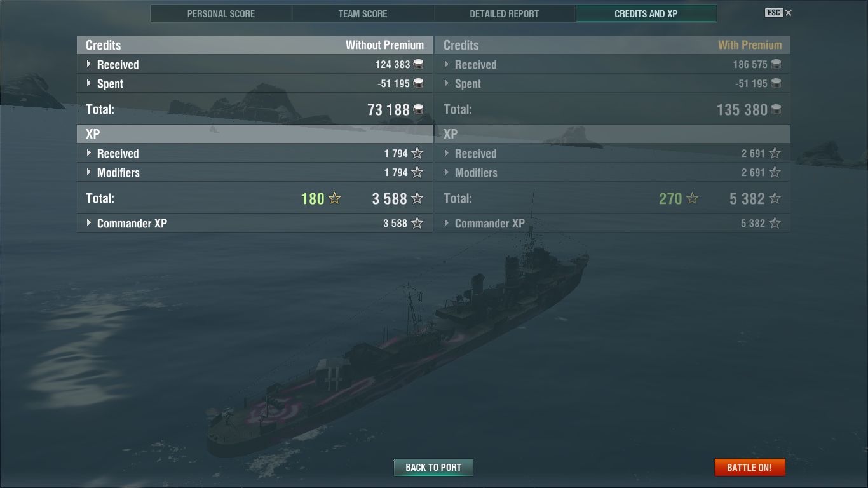Click the star icon beside 270 premium bonus
Image resolution: width=868 pixels, height=488 pixels.
[692, 198]
